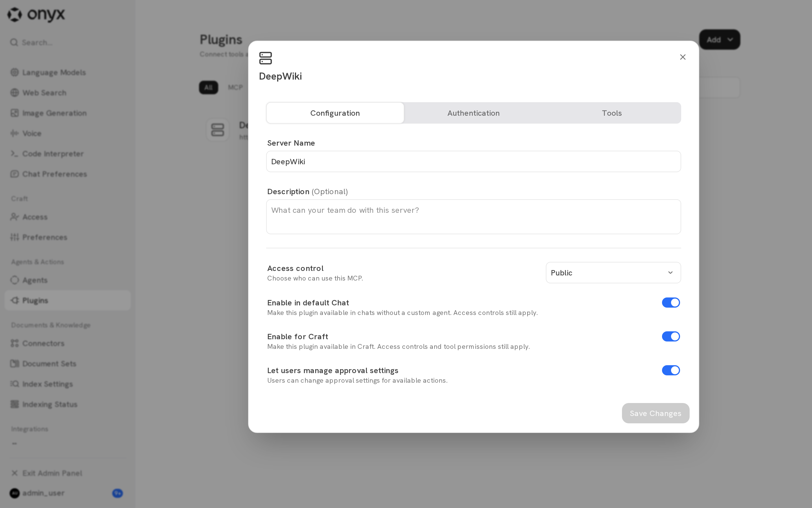Open admin_user profile avatar
The image size is (812, 508).
click(x=14, y=493)
